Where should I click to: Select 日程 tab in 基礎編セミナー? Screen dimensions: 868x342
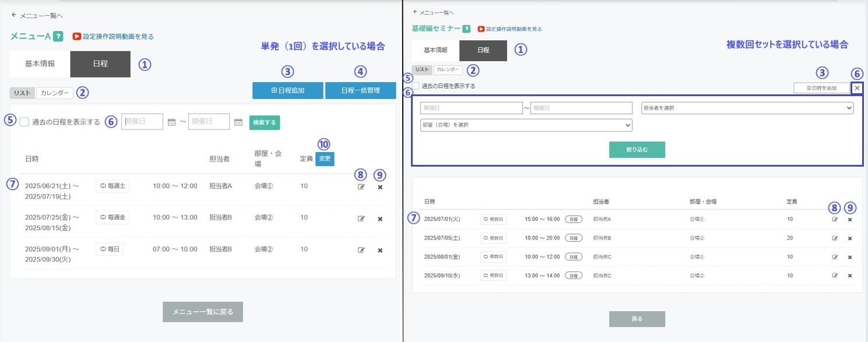[483, 51]
